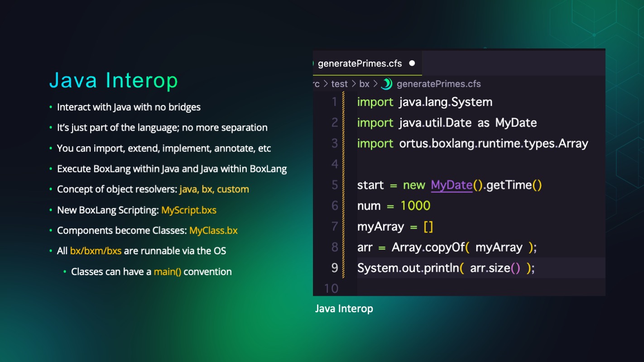Click the underlined MyDate reference on line 5
The width and height of the screenshot is (644, 362).
click(x=452, y=185)
